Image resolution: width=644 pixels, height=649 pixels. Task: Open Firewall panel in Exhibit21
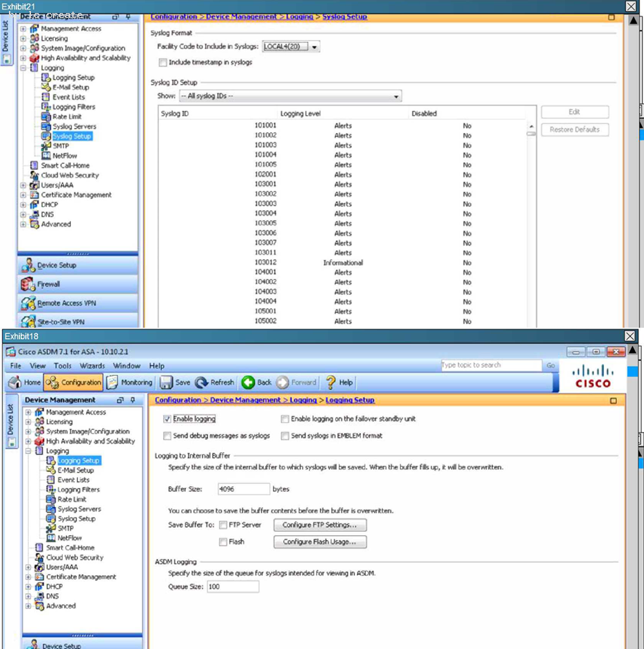coord(78,284)
